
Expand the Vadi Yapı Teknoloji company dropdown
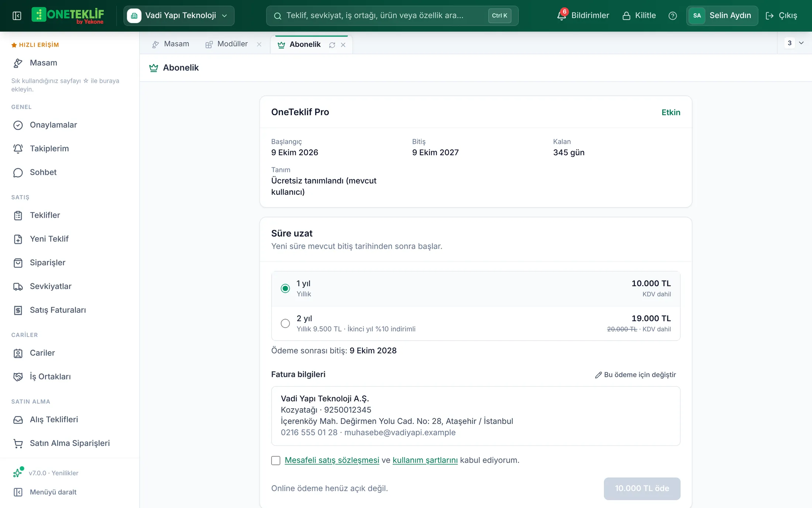pyautogui.click(x=179, y=16)
